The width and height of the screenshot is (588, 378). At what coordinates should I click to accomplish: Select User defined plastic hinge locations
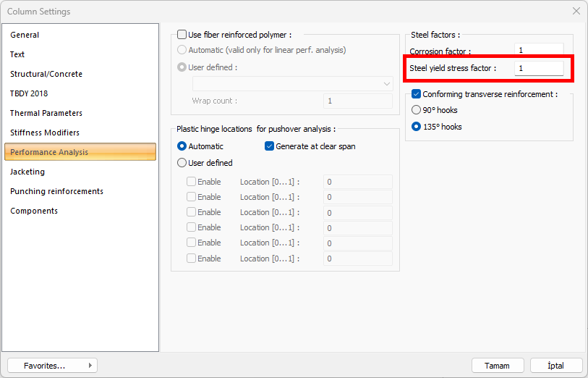pos(182,163)
